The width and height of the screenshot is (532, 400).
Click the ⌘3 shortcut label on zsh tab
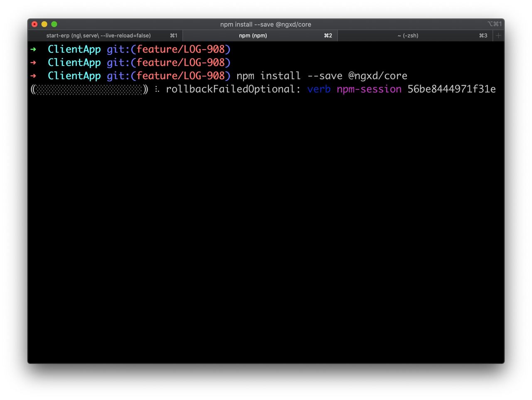pos(483,36)
